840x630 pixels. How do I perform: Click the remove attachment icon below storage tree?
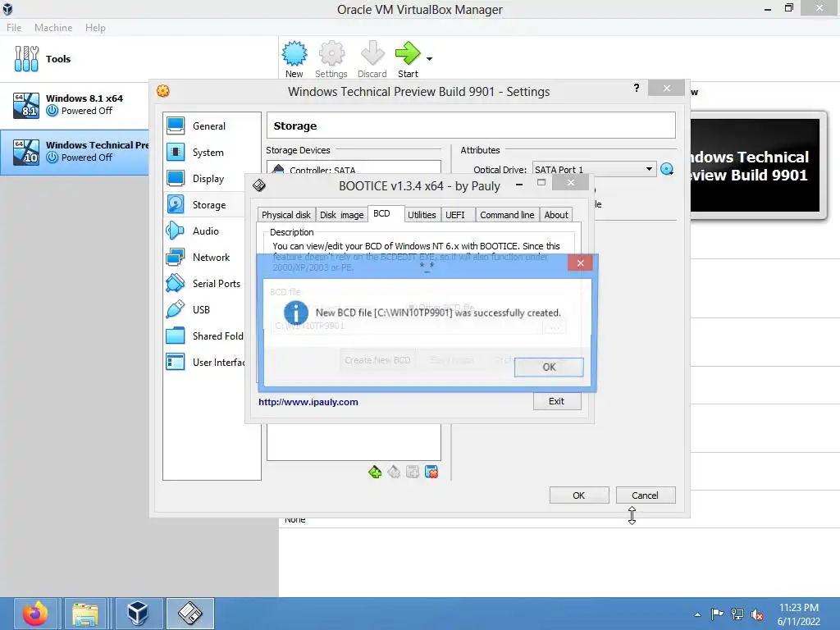click(x=431, y=472)
